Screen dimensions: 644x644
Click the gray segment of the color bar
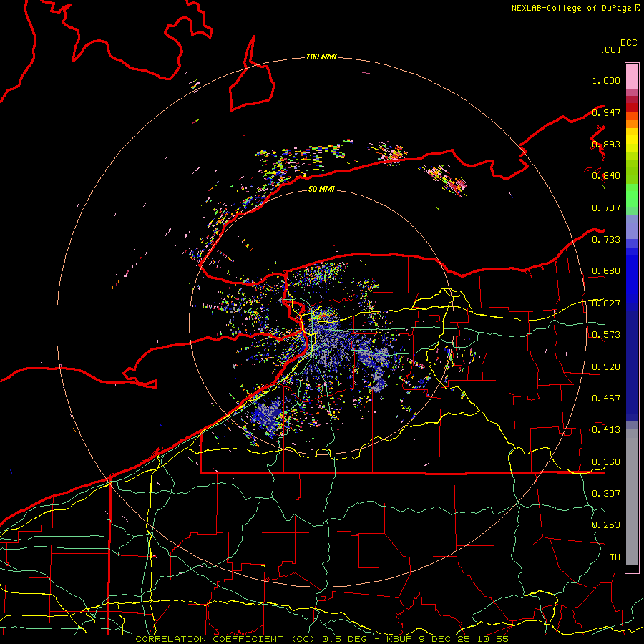point(632,497)
